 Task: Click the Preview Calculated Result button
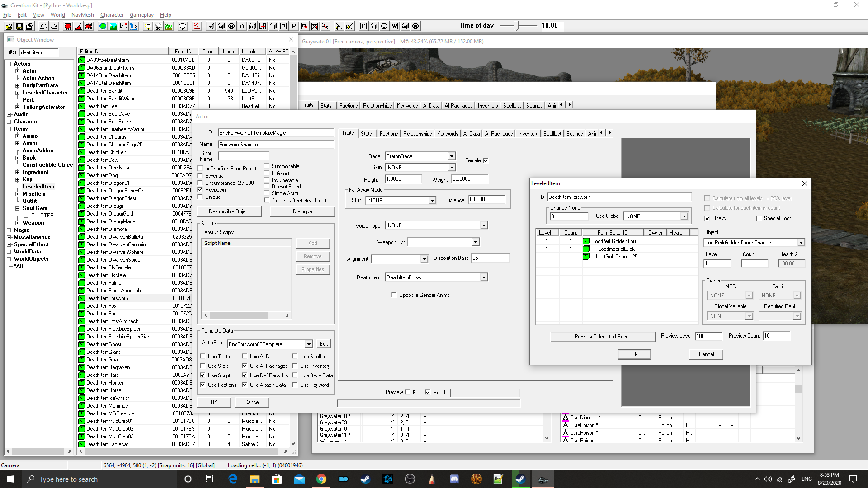click(x=602, y=337)
